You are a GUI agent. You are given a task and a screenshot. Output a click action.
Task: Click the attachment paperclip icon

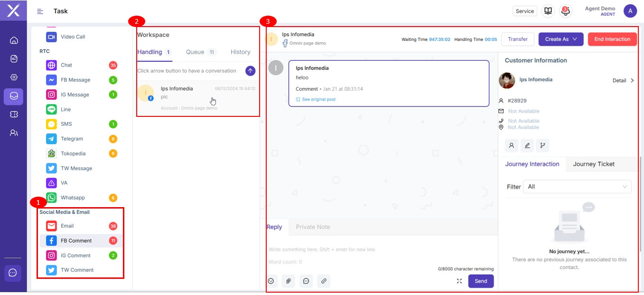pyautogui.click(x=289, y=281)
